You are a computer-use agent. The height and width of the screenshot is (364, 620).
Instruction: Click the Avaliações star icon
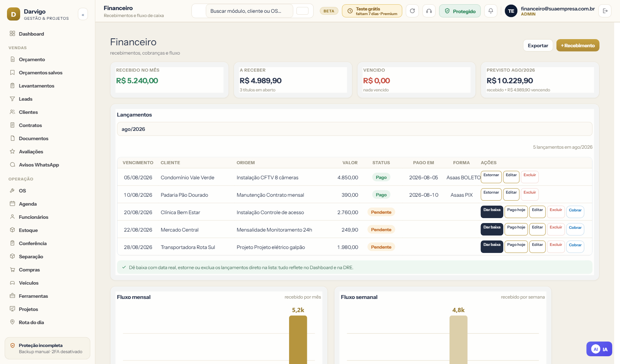point(12,151)
